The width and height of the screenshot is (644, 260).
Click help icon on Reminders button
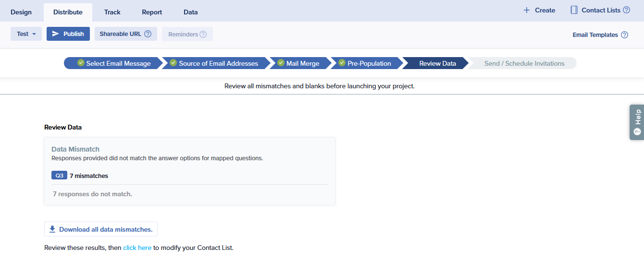point(203,35)
